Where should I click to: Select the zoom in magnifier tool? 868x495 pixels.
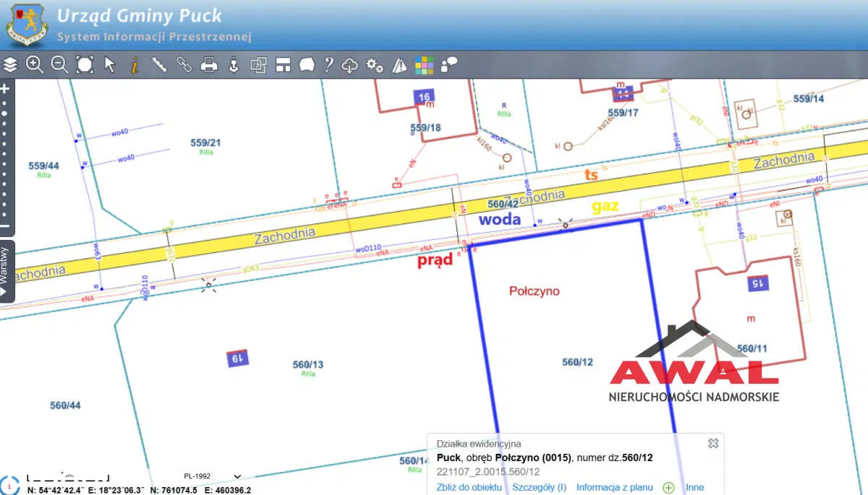(x=35, y=65)
